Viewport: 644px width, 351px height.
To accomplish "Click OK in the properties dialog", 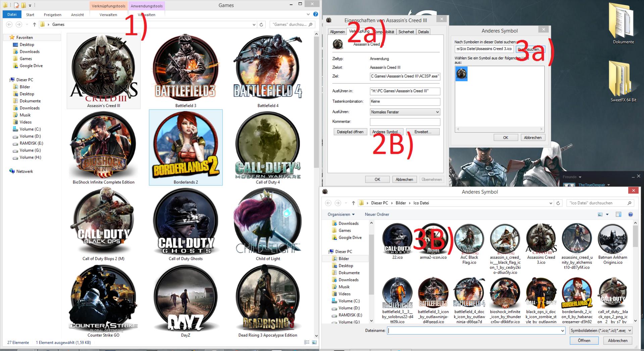I will 377,180.
